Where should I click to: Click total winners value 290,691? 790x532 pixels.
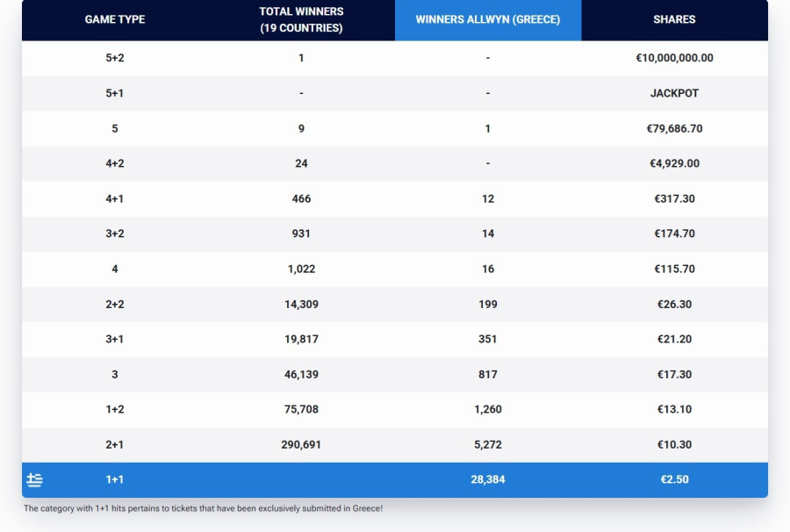(301, 445)
